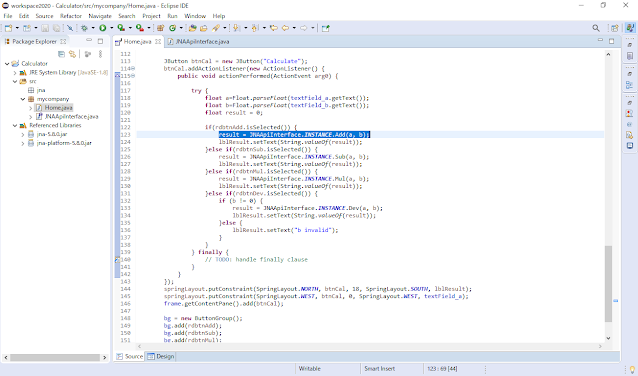This screenshot has height=376, width=638.
Task: Select the Java perspective icon
Action: (630, 28)
